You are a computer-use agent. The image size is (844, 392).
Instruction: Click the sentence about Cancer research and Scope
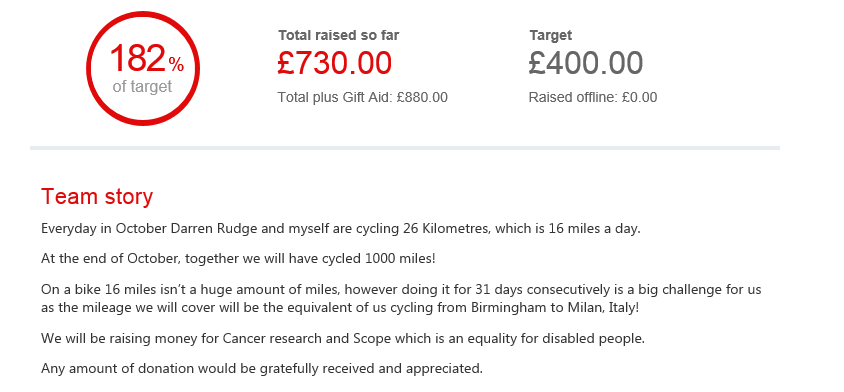tap(343, 339)
